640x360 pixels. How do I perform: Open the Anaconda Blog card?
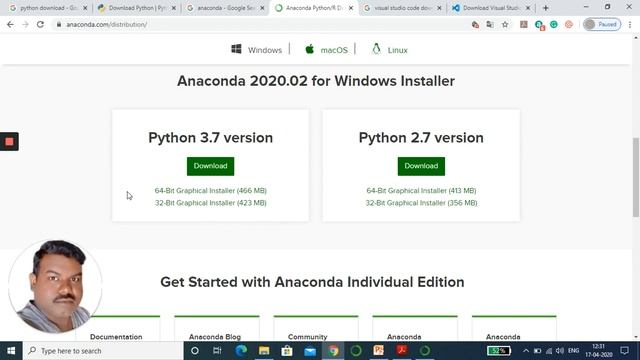pyautogui.click(x=217, y=328)
